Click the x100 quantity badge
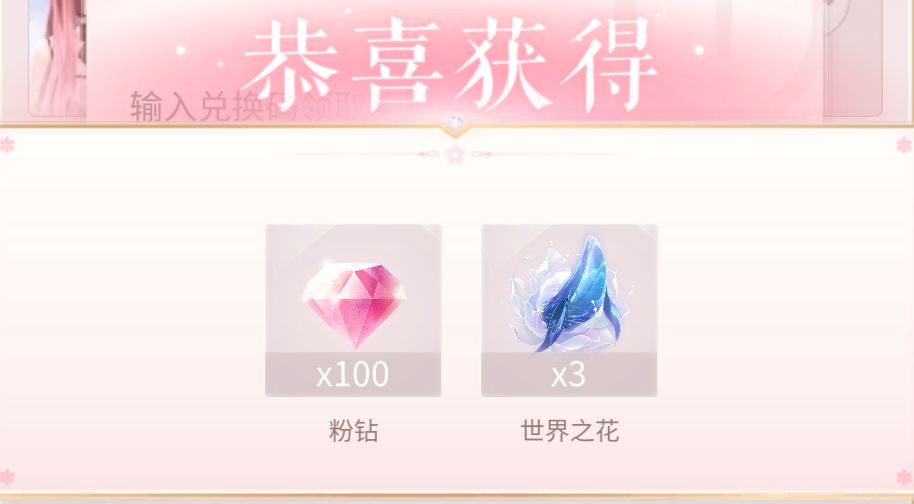Image resolution: width=914 pixels, height=504 pixels. click(353, 374)
